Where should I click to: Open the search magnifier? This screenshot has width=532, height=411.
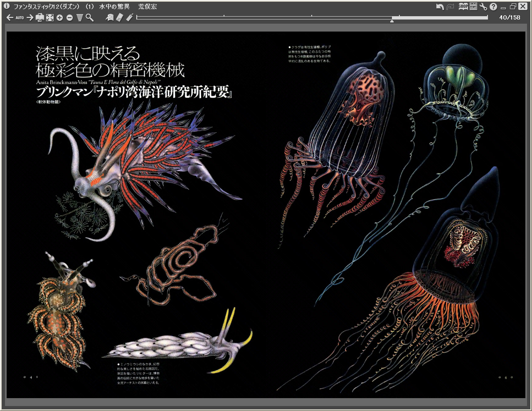89,17
